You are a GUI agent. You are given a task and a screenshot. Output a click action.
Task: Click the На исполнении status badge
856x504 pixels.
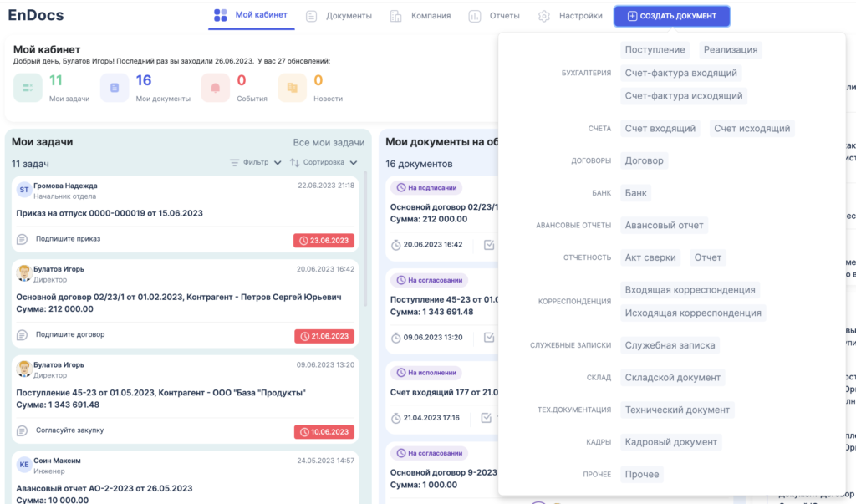(x=426, y=373)
